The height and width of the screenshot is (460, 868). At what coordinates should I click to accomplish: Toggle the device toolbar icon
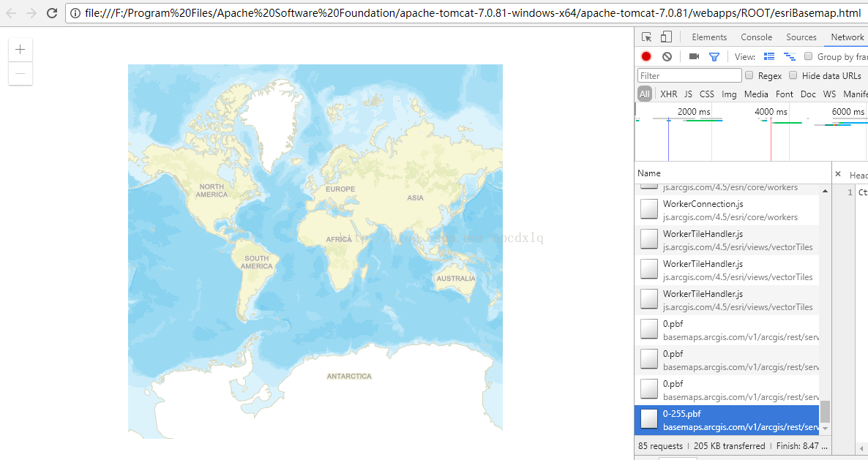point(666,37)
